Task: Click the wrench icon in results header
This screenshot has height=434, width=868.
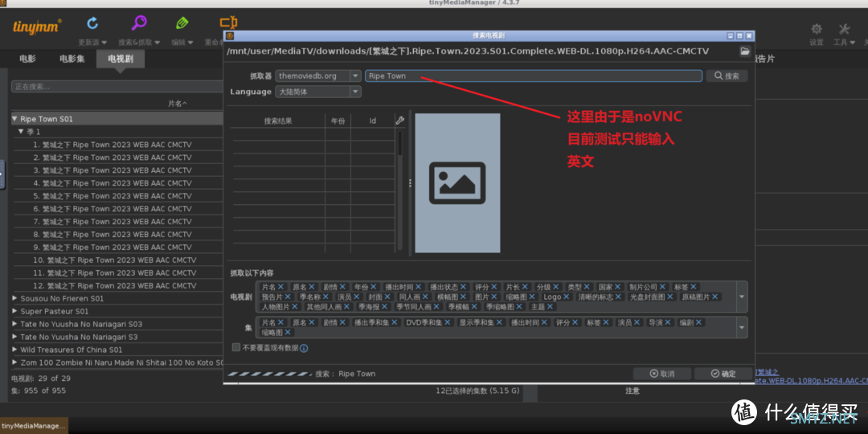Action: pyautogui.click(x=399, y=120)
